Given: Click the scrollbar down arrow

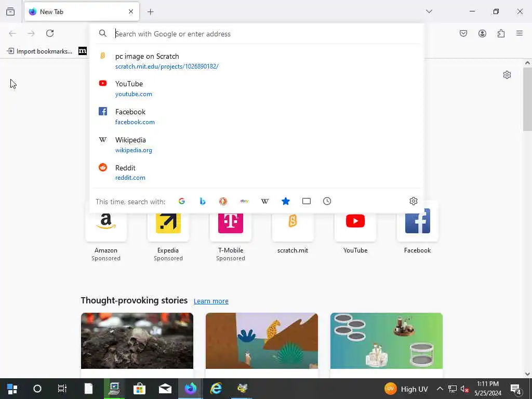Looking at the screenshot, I should 527,374.
